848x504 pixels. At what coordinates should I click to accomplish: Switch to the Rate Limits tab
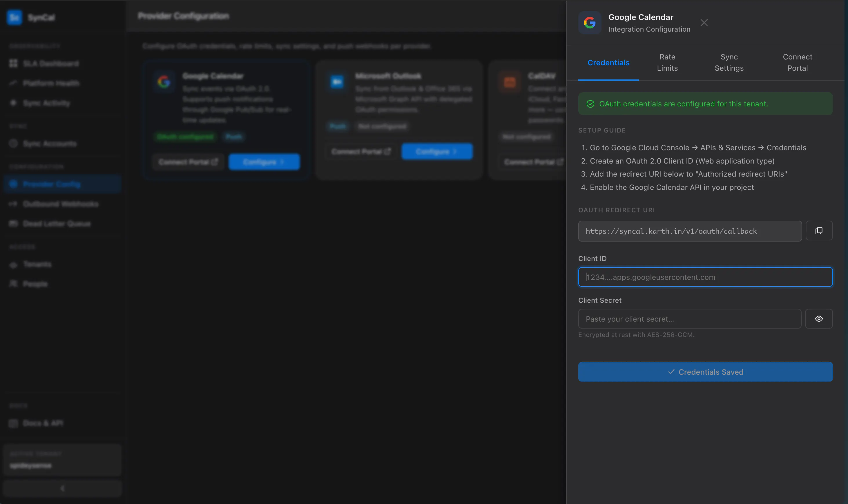click(x=667, y=62)
